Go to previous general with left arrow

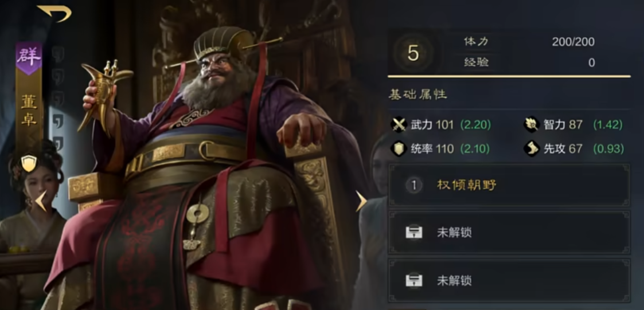click(x=41, y=201)
